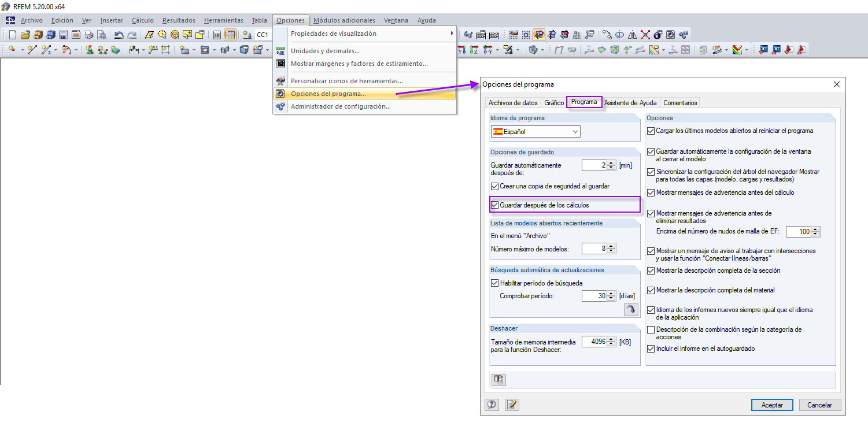
Task: Expand 'Propiedades de visualización' submenu
Action: [x=364, y=34]
